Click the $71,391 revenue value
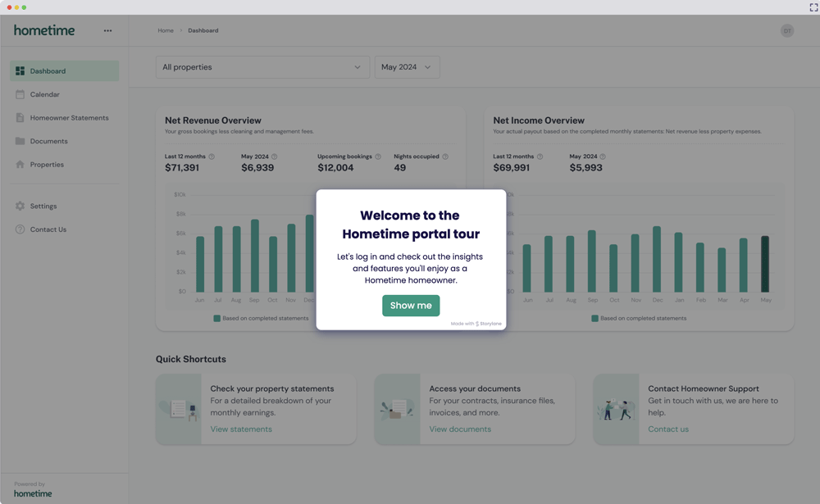Viewport: 820px width, 504px height. click(x=182, y=167)
